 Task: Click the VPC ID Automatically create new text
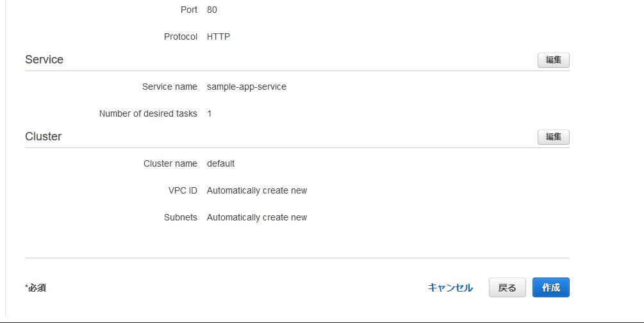pos(256,190)
